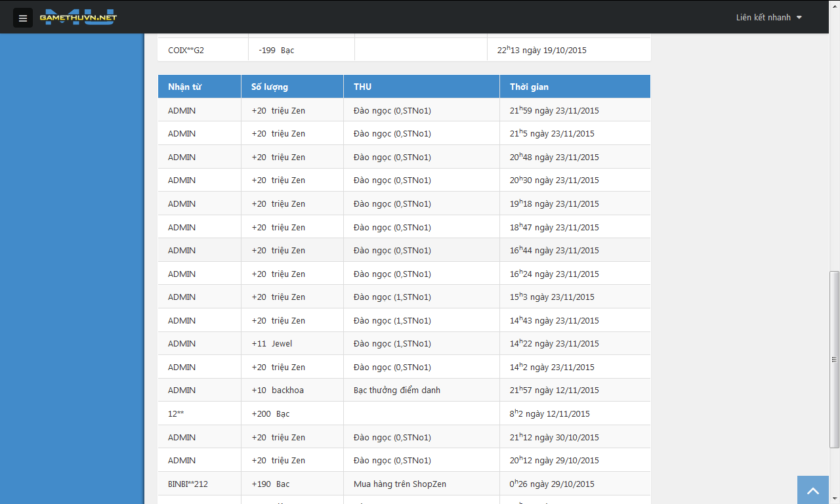Expand the Liên kết nhanh dropdown
Image resolution: width=840 pixels, height=504 pixels.
tap(769, 18)
